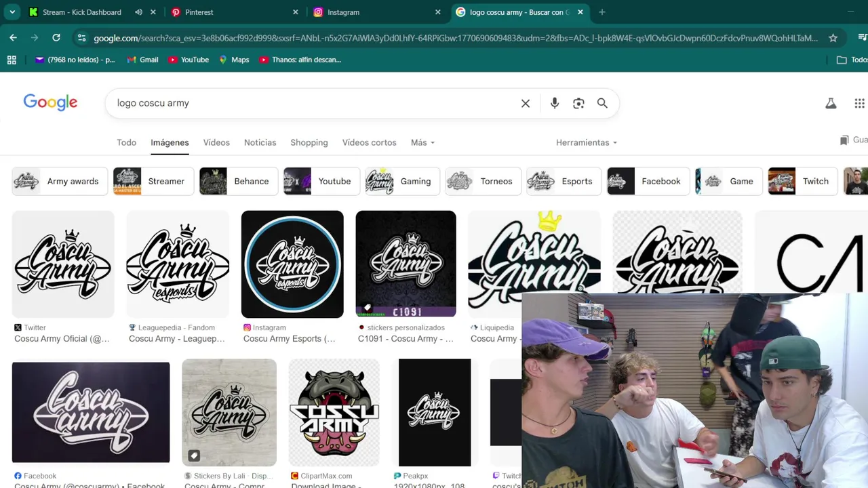Expand the 'Herramientas' dropdown

tap(587, 142)
